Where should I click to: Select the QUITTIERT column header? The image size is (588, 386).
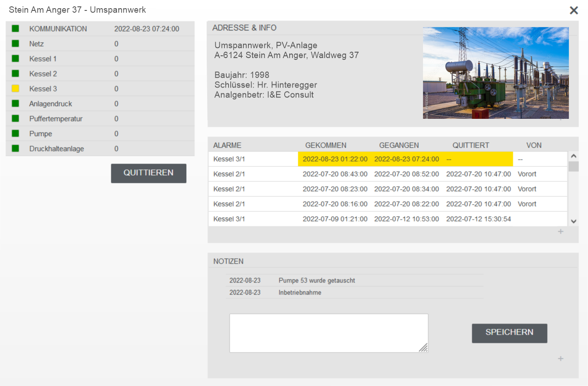471,145
